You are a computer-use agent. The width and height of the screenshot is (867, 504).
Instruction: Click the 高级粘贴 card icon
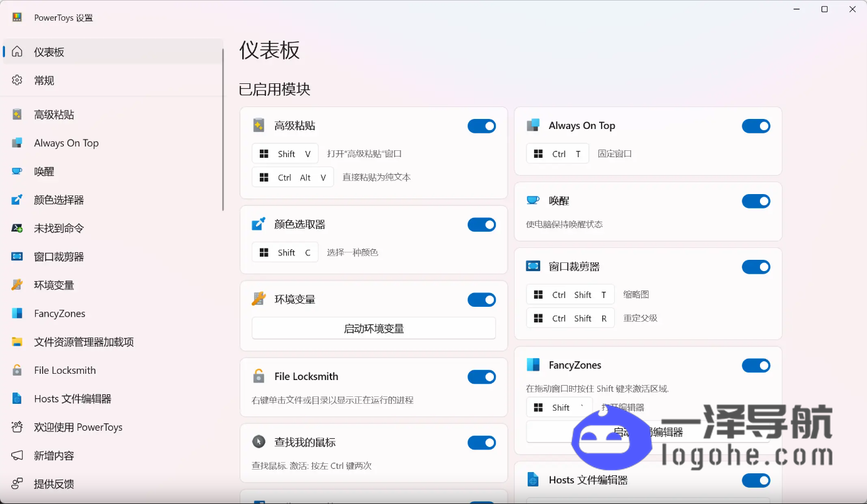(x=259, y=125)
